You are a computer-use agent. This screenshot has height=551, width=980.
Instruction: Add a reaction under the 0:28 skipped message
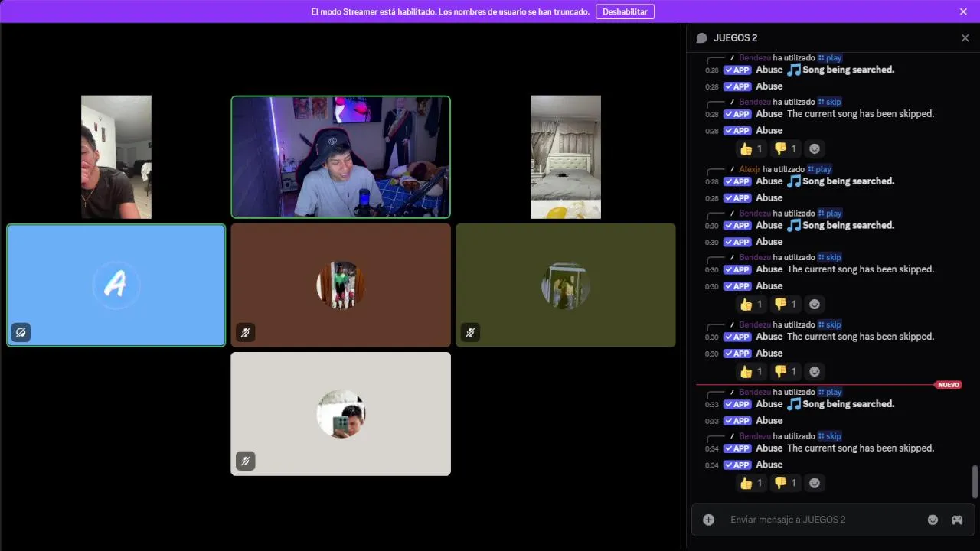[815, 148]
